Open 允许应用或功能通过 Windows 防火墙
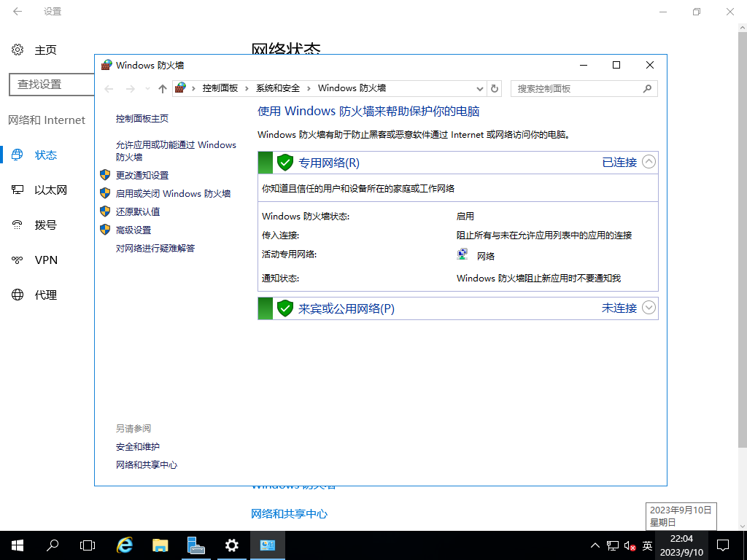The image size is (747, 560). (176, 150)
